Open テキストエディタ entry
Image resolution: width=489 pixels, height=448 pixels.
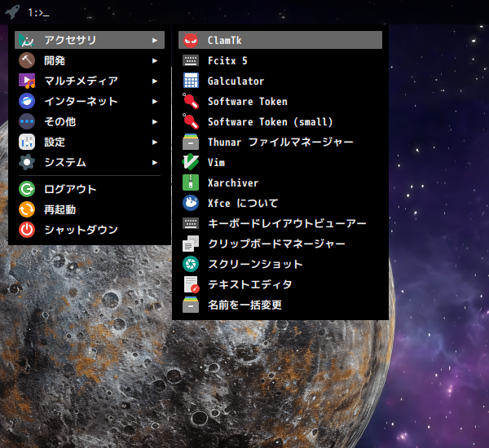point(280,284)
